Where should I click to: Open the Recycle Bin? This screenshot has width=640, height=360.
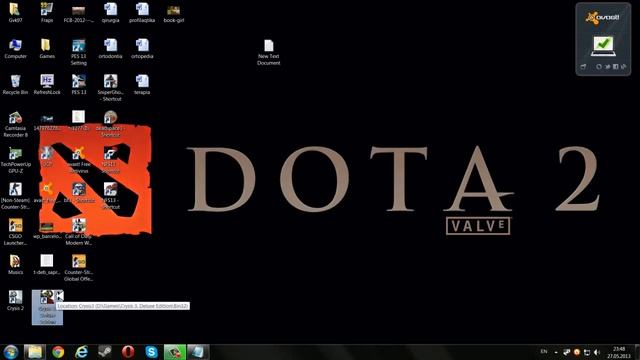point(15,84)
